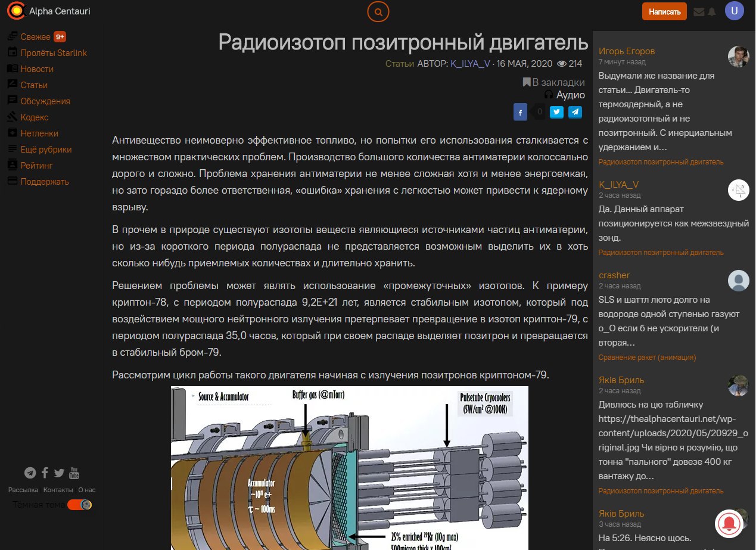Open the Статьи category link under title

400,64
